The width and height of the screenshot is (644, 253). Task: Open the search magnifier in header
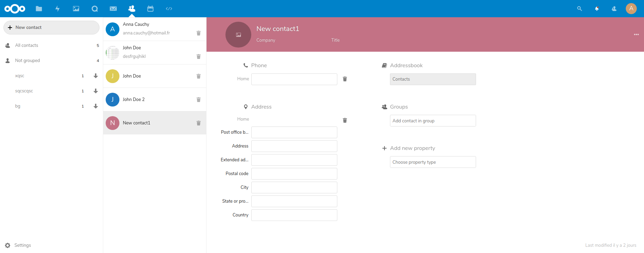tap(580, 9)
